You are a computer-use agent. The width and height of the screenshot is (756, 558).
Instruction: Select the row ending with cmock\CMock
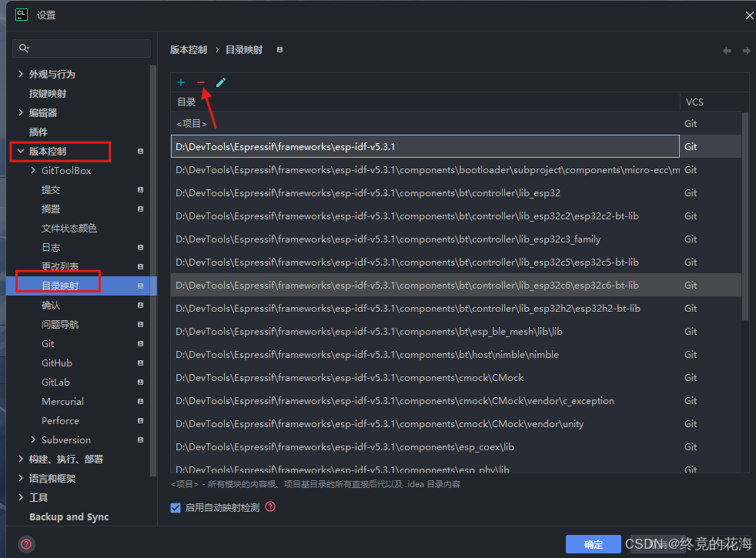(456, 378)
